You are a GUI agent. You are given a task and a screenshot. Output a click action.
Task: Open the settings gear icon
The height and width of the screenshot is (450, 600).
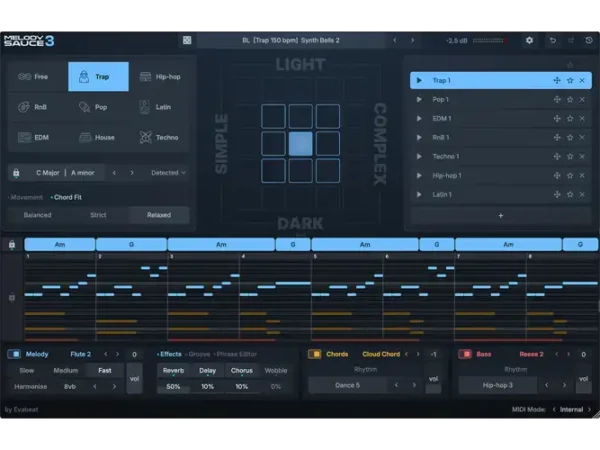pyautogui.click(x=529, y=40)
